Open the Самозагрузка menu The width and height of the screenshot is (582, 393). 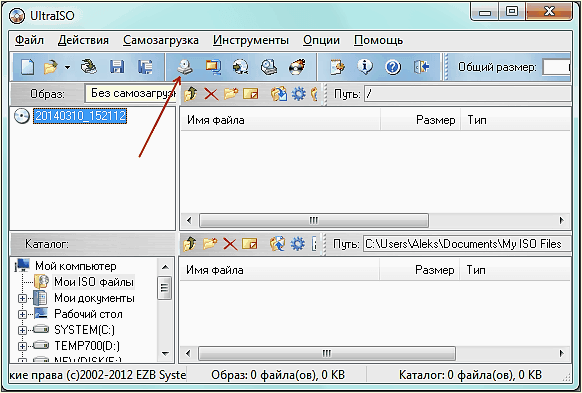click(161, 40)
